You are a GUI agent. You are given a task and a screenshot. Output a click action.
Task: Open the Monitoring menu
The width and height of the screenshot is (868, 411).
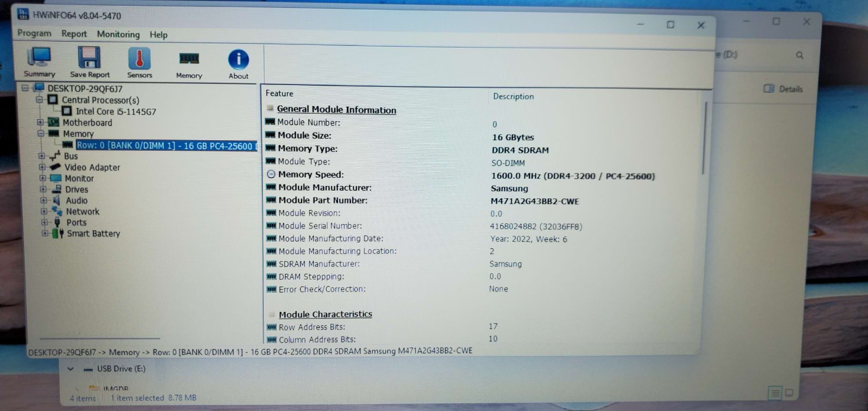coord(118,34)
